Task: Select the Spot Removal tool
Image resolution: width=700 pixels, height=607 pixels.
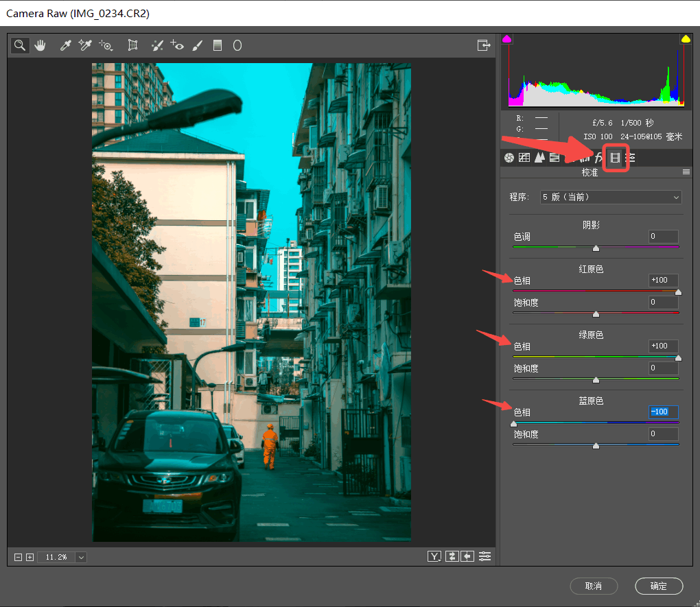Action: pyautogui.click(x=157, y=46)
